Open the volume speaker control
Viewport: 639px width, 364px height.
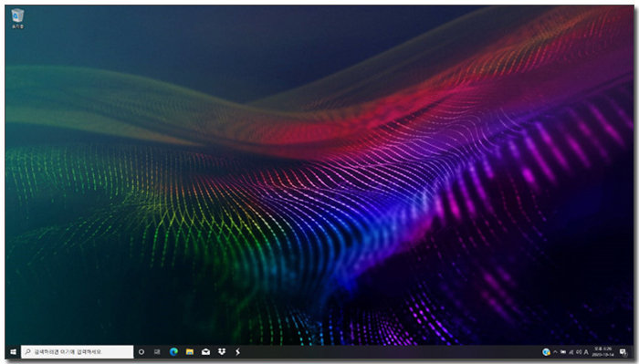click(x=579, y=352)
